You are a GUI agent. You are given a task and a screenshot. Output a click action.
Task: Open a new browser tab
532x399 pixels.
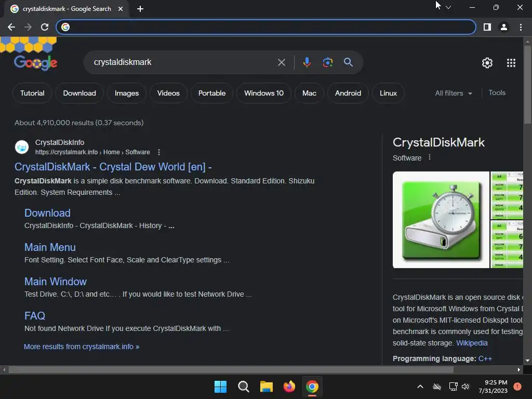140,9
